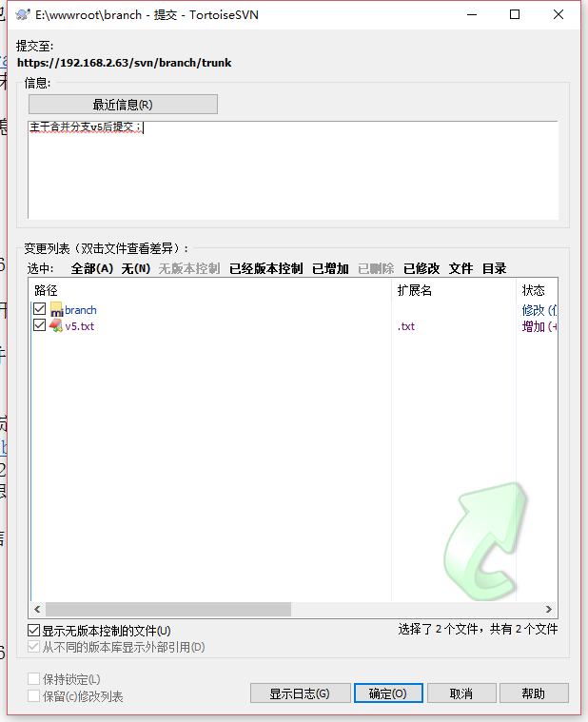
Task: Click the commit URL https://192.168.2.63/svn/branch/trunk
Action: coord(125,63)
